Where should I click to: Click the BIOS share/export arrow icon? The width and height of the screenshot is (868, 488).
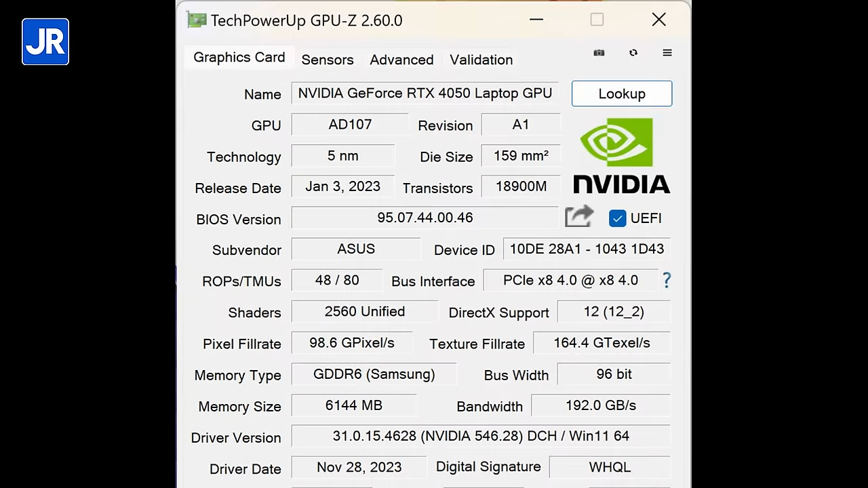(579, 217)
